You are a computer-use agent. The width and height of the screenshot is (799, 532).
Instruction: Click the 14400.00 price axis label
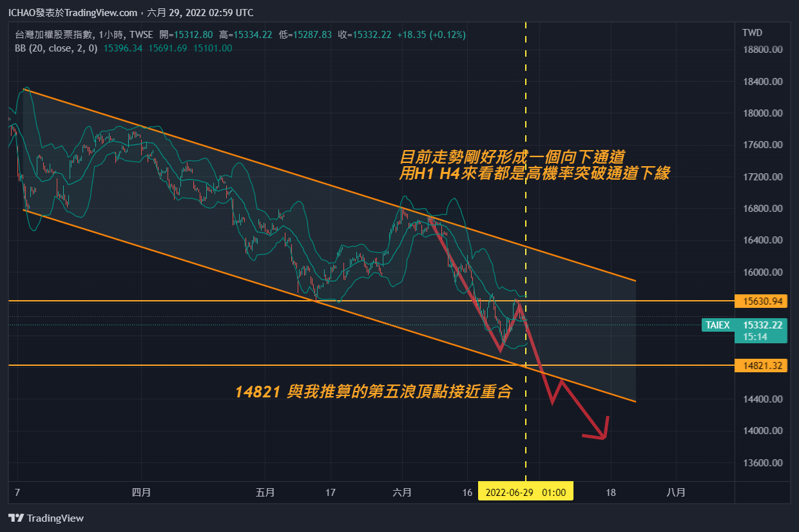tap(762, 399)
